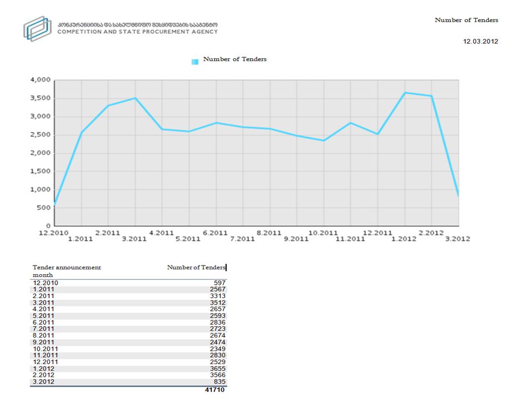The image size is (532, 399).
Task: Click the 10.2011 month cell in table
Action: point(45,349)
